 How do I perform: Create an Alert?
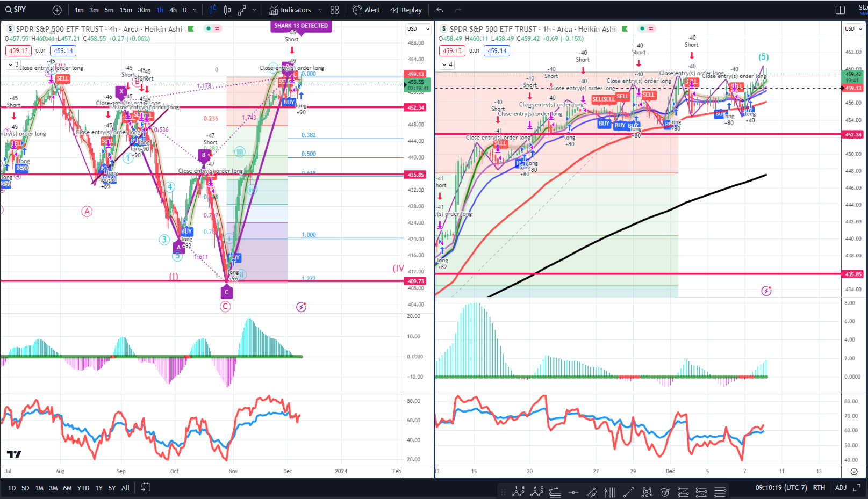point(366,10)
